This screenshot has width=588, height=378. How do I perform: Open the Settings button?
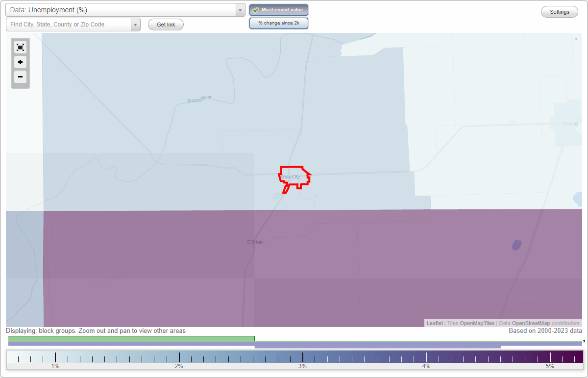pos(560,12)
